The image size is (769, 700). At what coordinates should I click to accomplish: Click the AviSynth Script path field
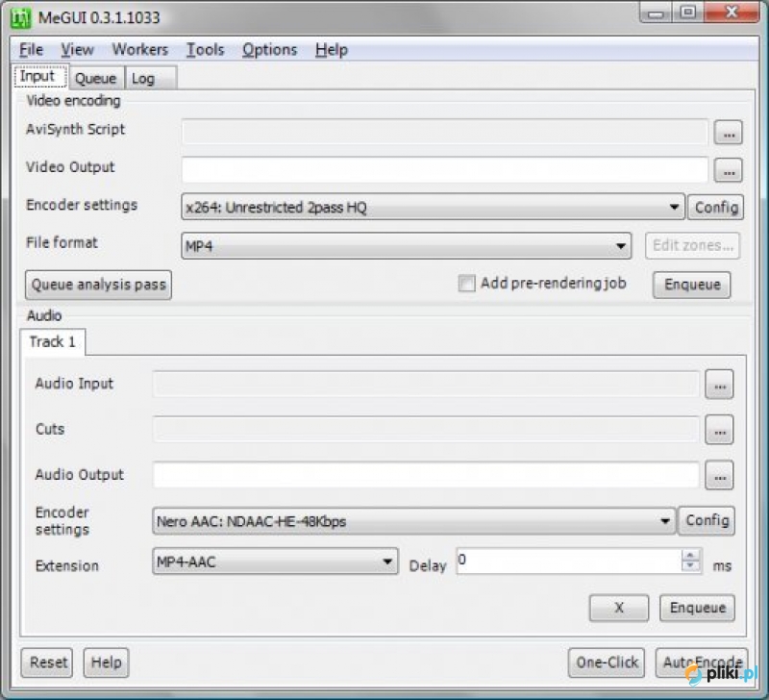click(445, 132)
